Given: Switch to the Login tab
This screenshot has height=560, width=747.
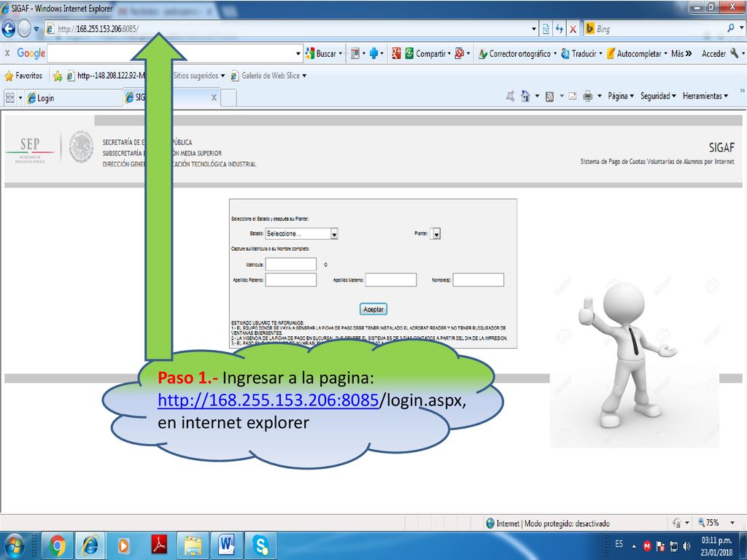Looking at the screenshot, I should [x=74, y=98].
